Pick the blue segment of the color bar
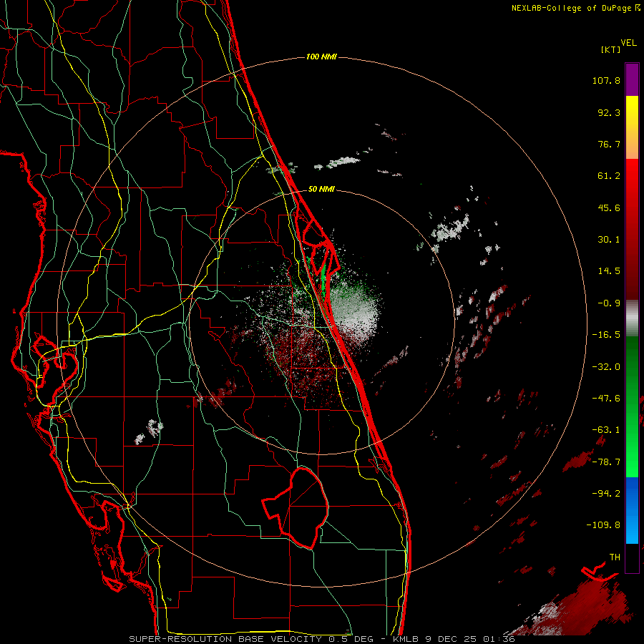 (x=632, y=510)
